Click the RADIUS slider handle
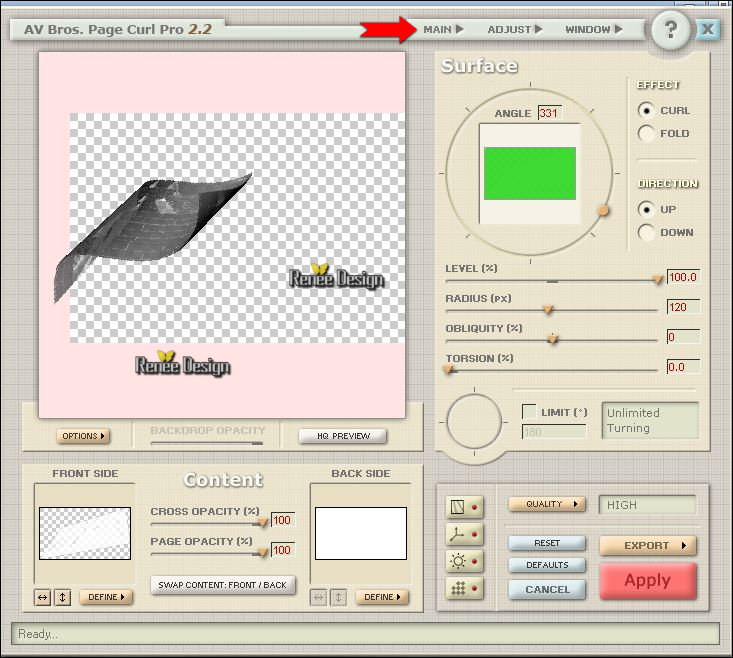This screenshot has height=658, width=733. pos(548,309)
